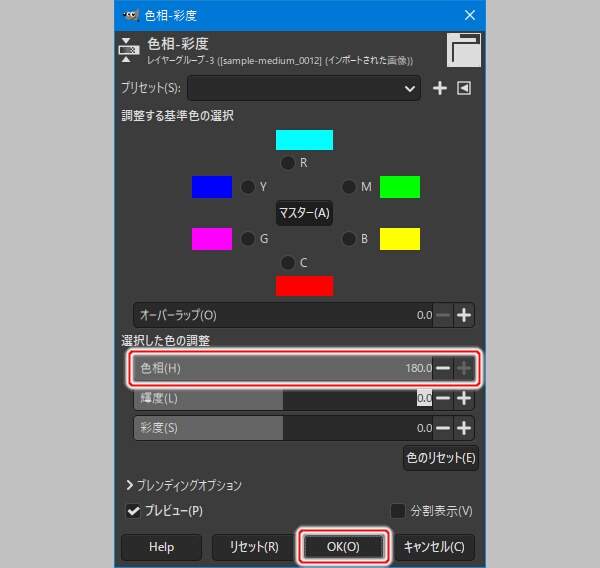Select the B primary color radio button
The image size is (600, 568).
[349, 239]
